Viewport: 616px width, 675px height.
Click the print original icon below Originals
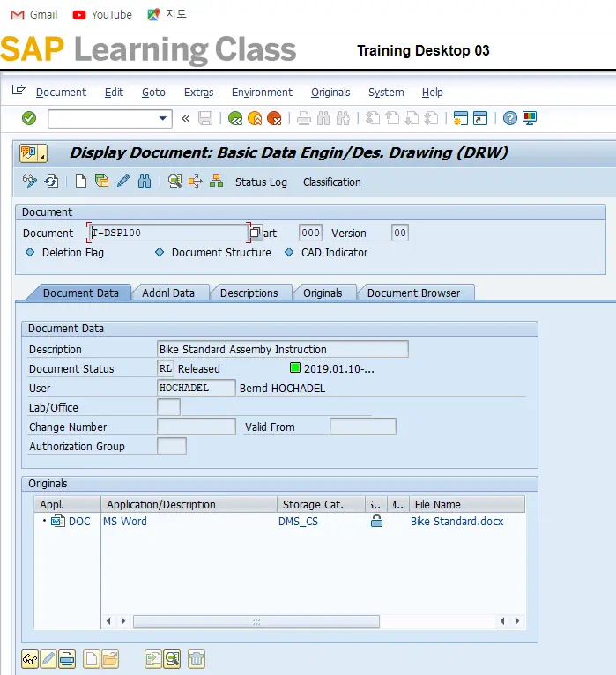coord(67,659)
